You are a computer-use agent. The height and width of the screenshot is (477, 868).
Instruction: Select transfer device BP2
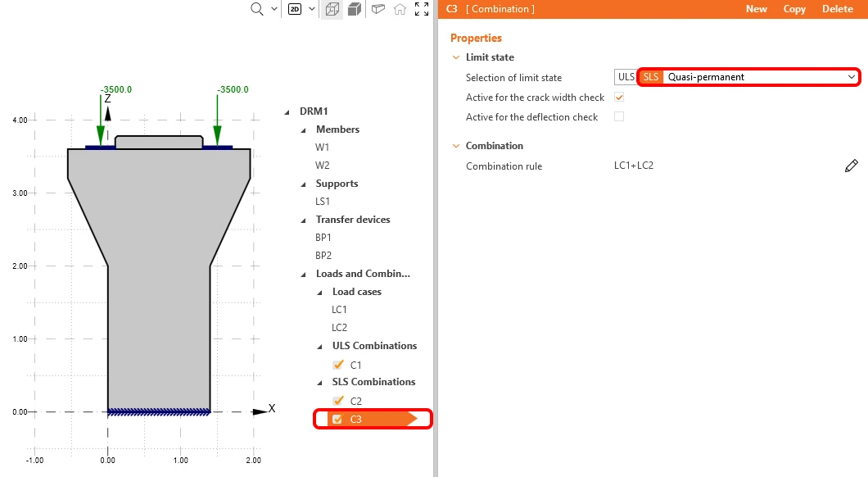(323, 256)
